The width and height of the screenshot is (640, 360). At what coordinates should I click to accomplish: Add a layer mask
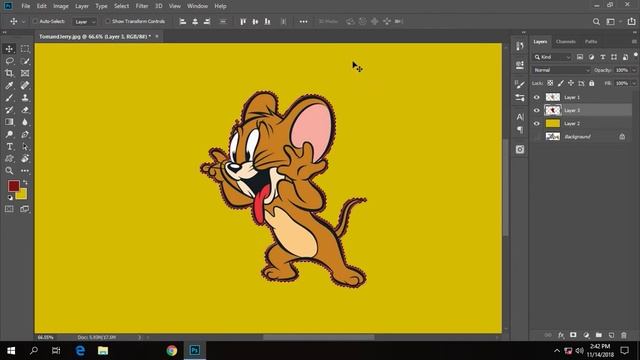point(573,335)
